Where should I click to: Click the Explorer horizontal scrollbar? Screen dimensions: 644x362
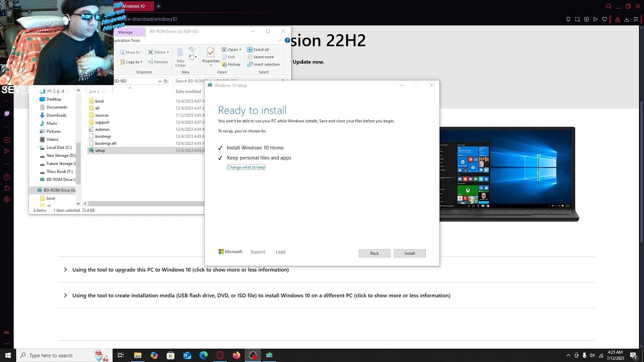pyautogui.click(x=146, y=204)
